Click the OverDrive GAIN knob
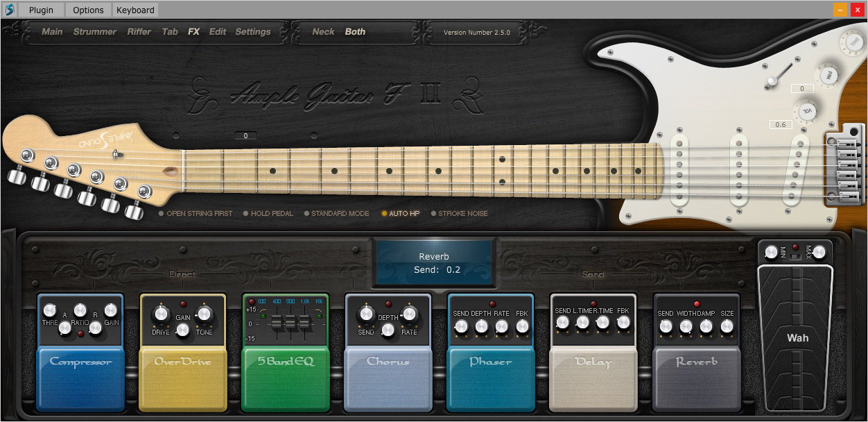 point(183,330)
